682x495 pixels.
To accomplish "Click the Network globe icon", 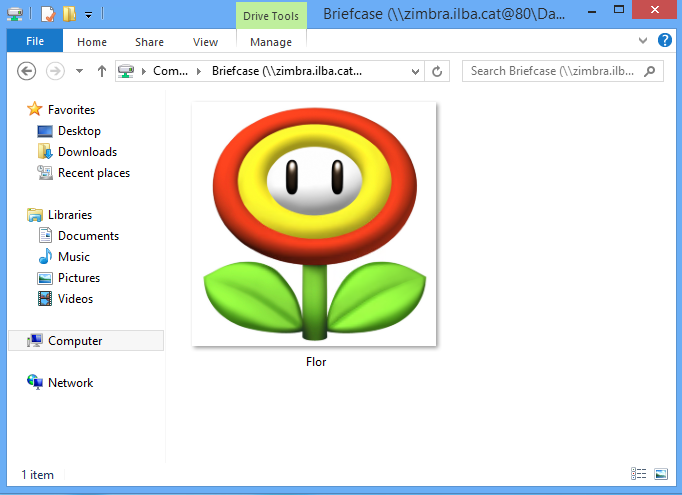I will (35, 382).
